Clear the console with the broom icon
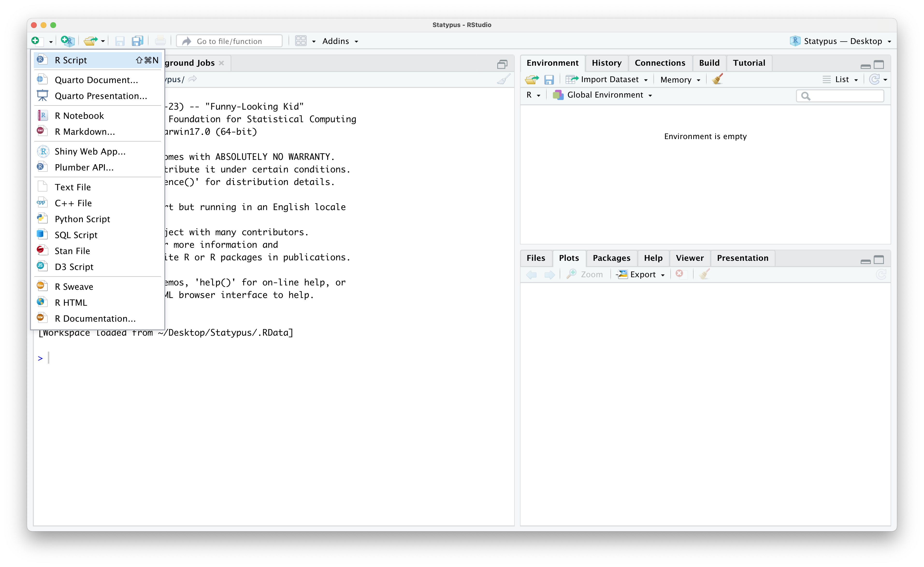Screen dimensions: 924x567 click(x=504, y=79)
